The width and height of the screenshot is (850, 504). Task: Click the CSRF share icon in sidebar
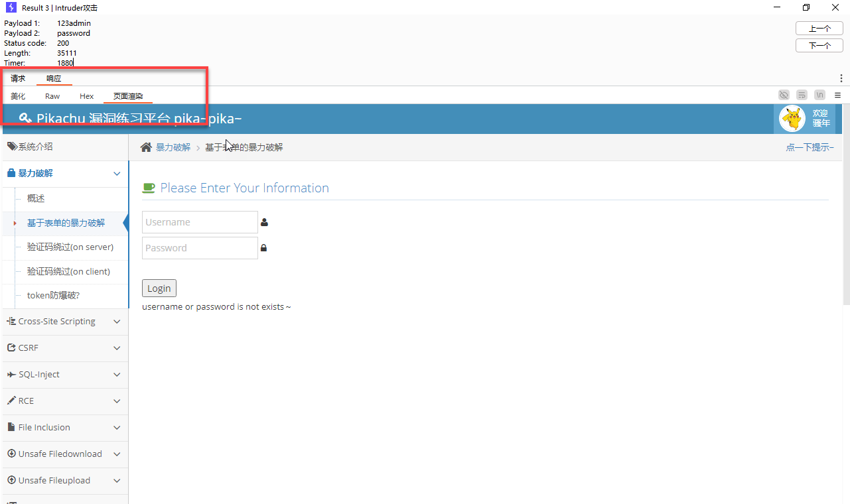pos(11,347)
